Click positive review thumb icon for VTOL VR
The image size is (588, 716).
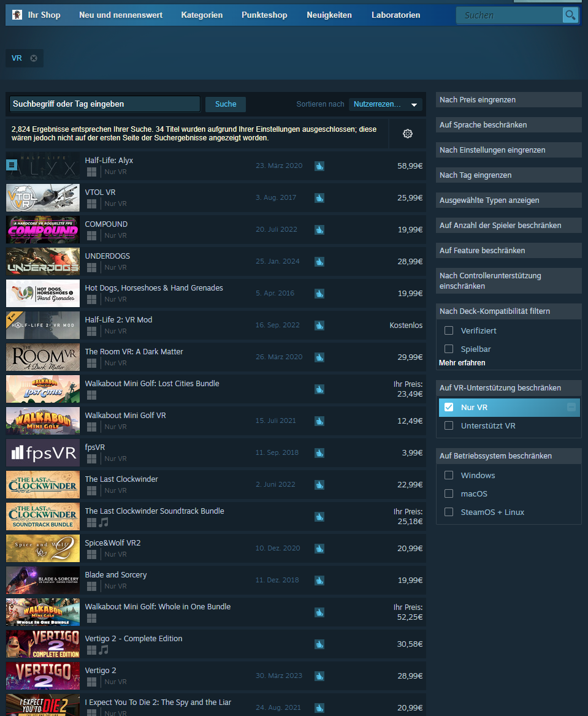[319, 198]
